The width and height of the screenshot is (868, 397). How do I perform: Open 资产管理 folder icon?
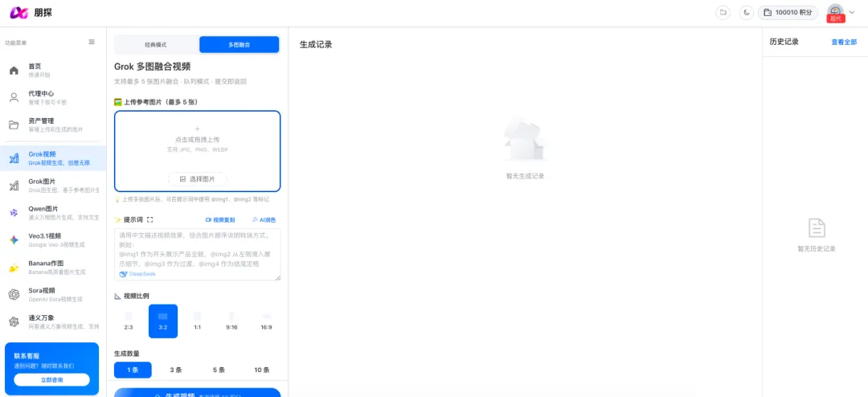pos(14,125)
